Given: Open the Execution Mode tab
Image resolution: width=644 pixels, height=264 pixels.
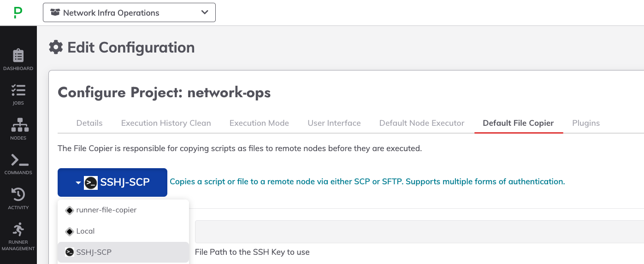Looking at the screenshot, I should 259,123.
